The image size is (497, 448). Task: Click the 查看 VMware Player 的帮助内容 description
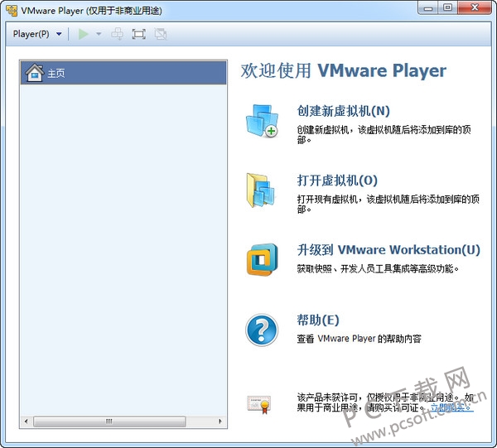click(x=359, y=339)
